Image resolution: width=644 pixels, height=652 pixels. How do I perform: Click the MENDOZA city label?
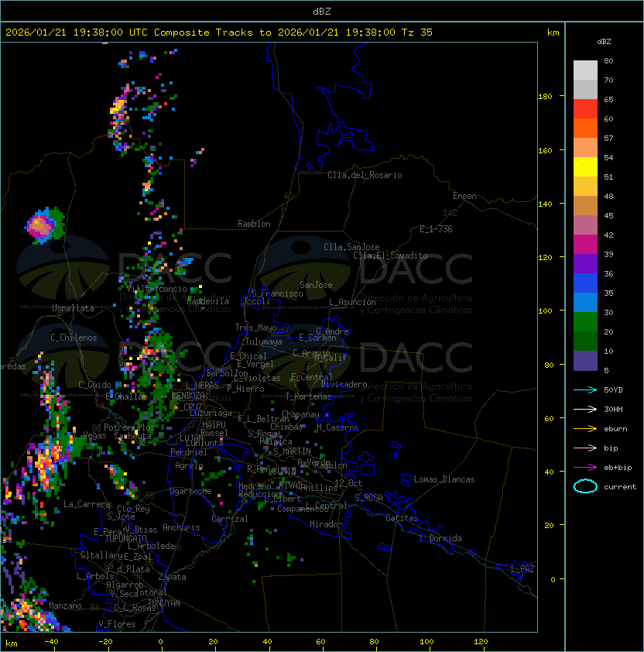[x=188, y=395]
